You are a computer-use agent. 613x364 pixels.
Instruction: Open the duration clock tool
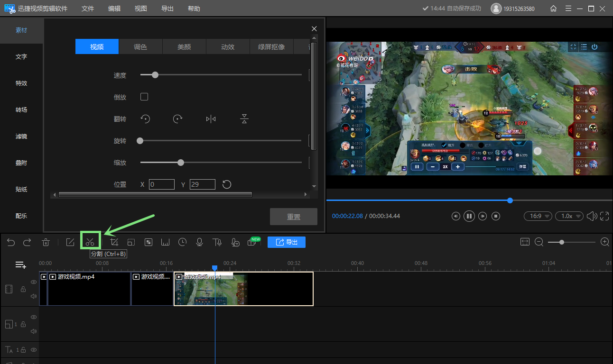tap(182, 242)
